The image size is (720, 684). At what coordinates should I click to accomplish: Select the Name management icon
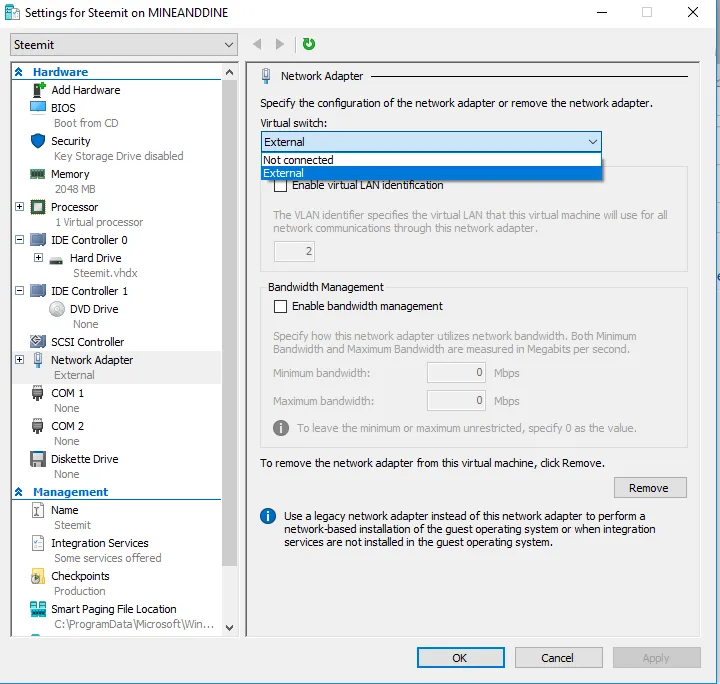point(38,510)
